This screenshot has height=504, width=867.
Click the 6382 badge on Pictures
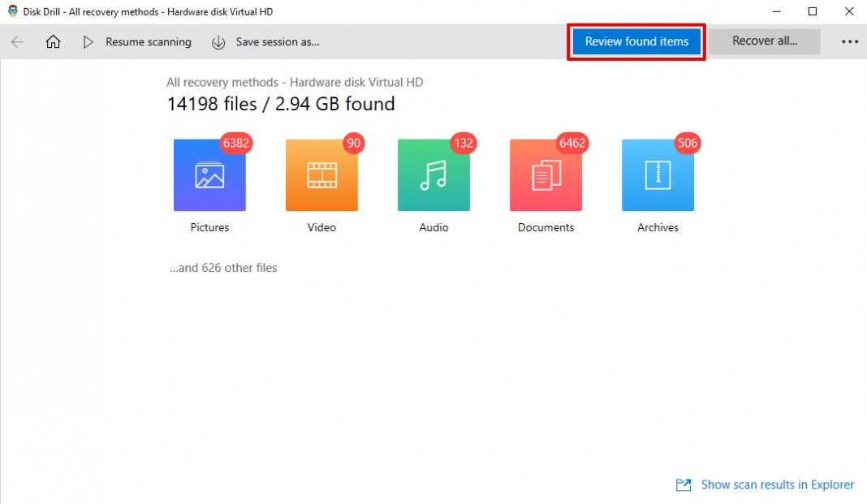click(235, 143)
